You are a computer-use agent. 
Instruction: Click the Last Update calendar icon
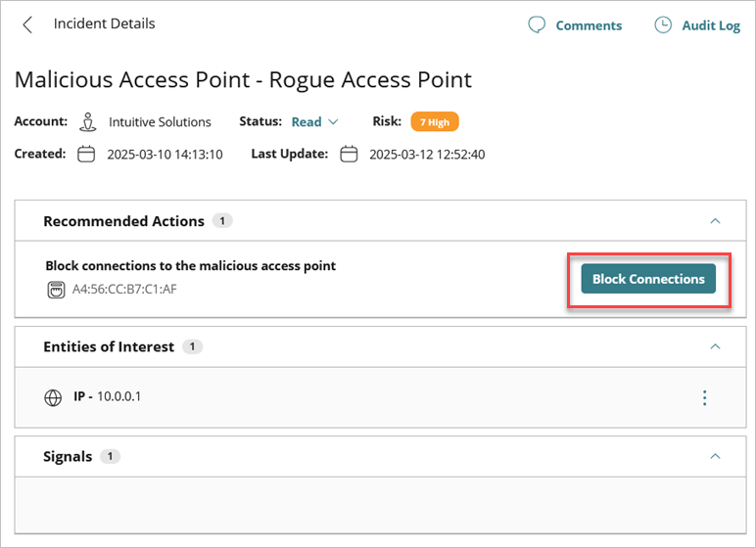(349, 155)
